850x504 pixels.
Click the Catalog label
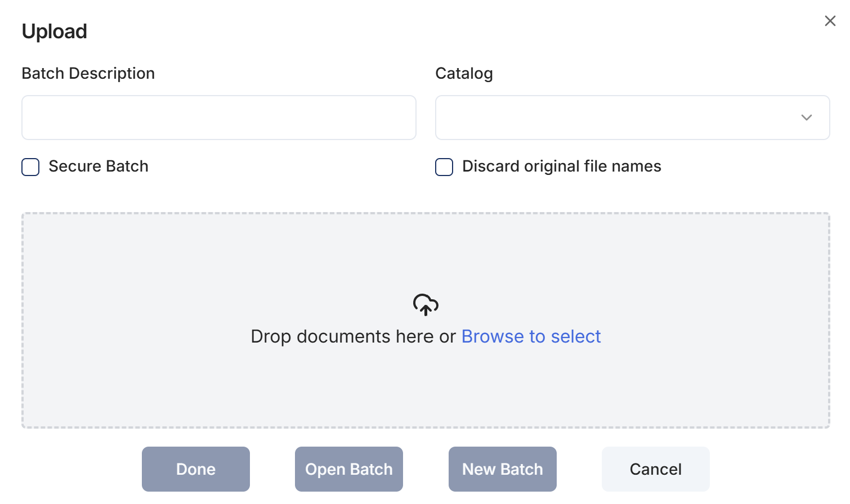click(x=464, y=73)
